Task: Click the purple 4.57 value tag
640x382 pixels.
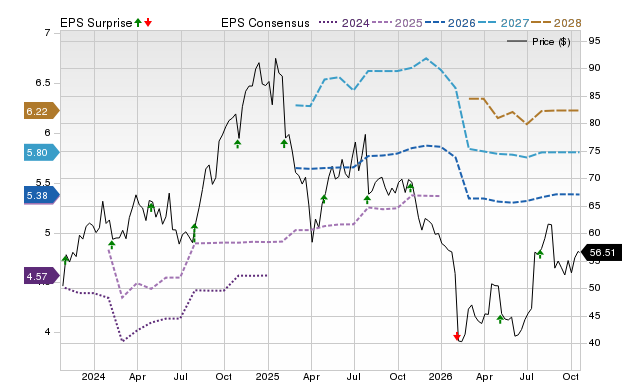Action: (x=42, y=276)
